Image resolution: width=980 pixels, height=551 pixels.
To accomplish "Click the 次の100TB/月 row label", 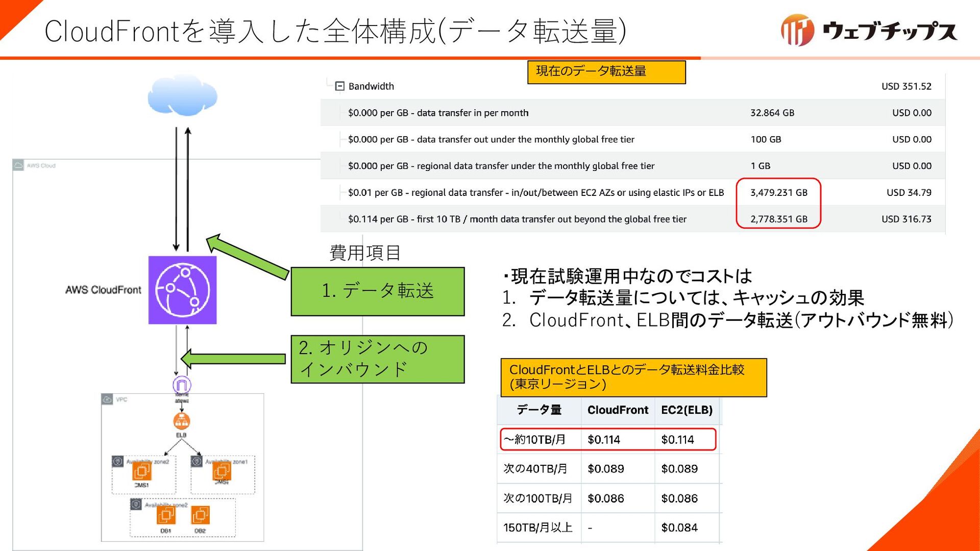I will tap(538, 498).
